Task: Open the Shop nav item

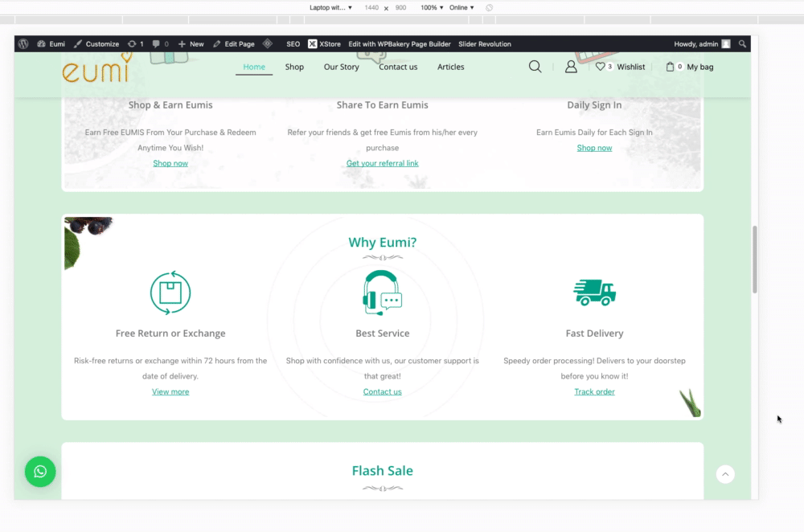Action: coord(294,67)
